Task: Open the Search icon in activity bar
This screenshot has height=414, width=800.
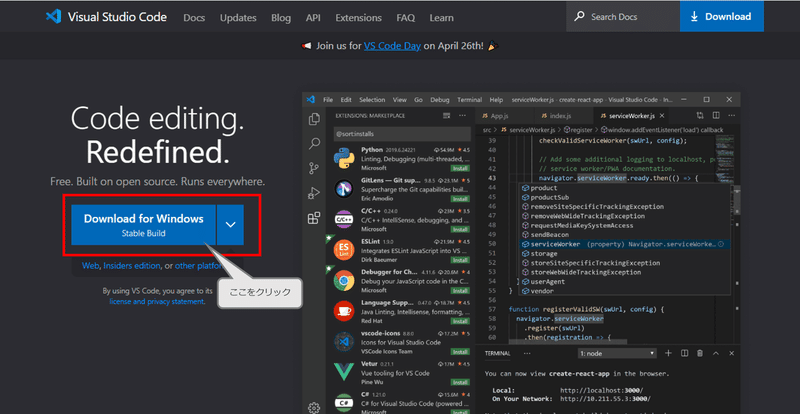Action: pyautogui.click(x=314, y=144)
